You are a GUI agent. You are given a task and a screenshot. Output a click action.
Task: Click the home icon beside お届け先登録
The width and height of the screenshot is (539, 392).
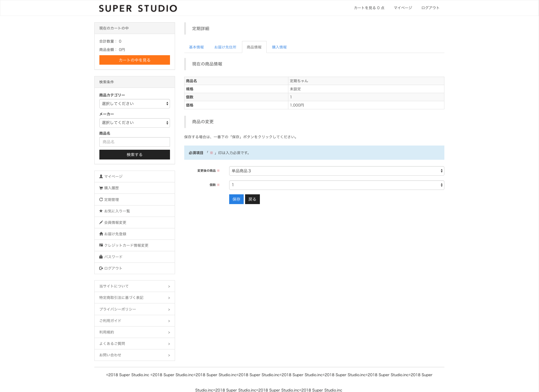pyautogui.click(x=101, y=234)
